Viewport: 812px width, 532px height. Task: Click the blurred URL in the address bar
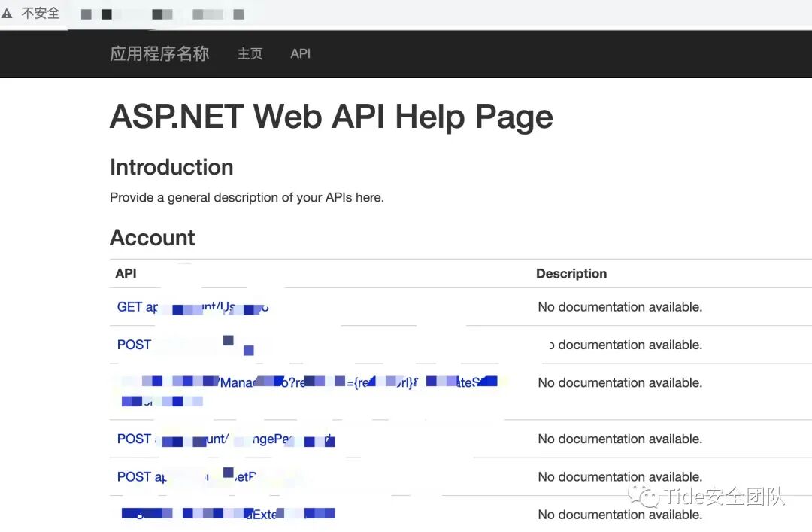point(162,14)
